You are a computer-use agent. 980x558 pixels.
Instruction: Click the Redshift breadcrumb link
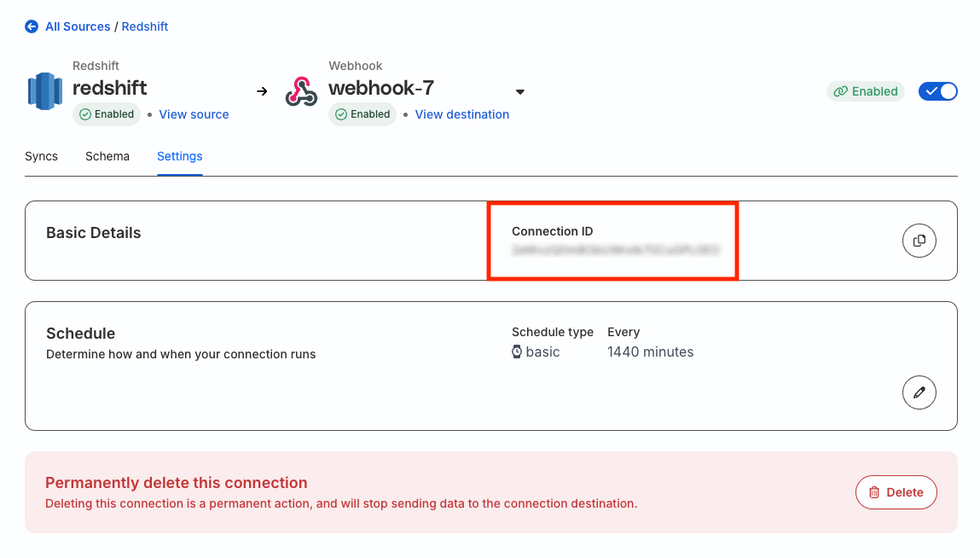point(145,26)
